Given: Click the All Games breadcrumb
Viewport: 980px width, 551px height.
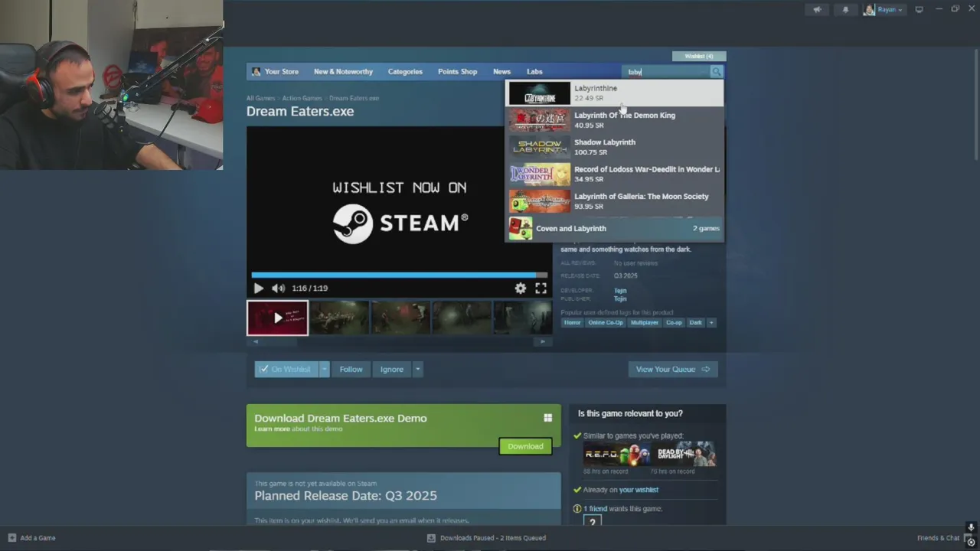Looking at the screenshot, I should 260,99.
